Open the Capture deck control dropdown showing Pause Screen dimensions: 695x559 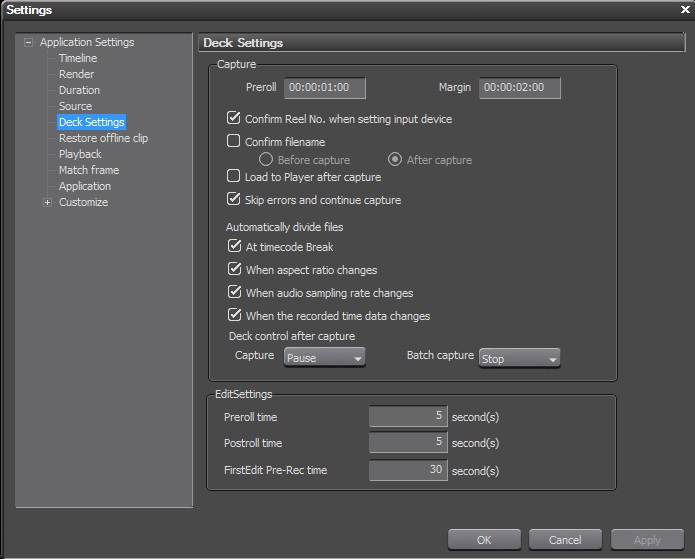pyautogui.click(x=324, y=358)
